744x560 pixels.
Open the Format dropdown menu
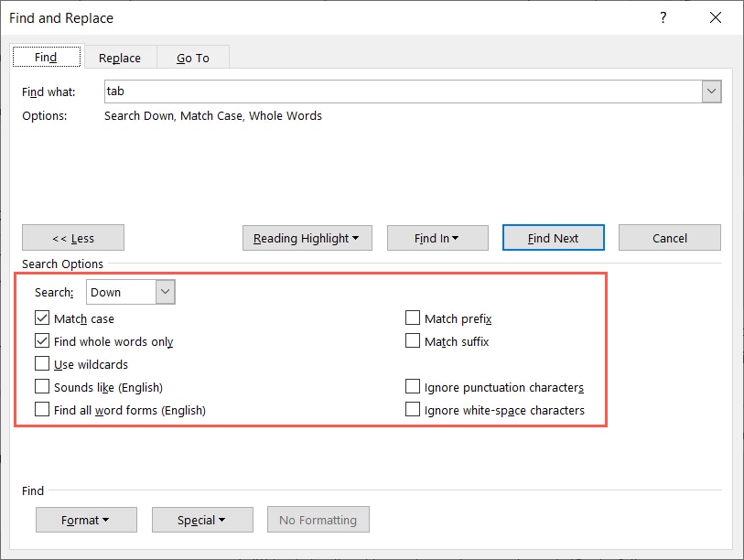86,519
